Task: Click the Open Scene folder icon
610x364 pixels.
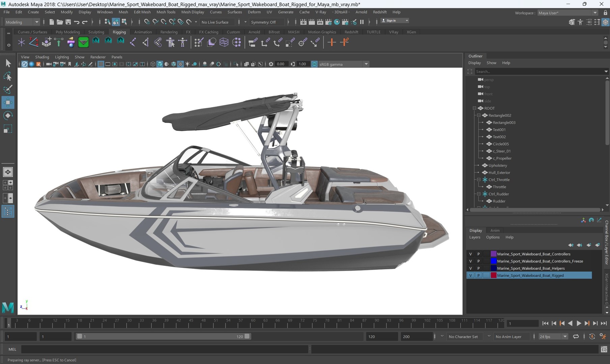Action: (60, 22)
